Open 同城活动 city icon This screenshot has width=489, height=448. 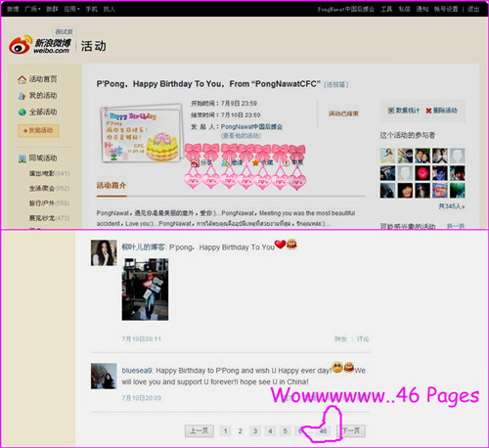(22, 158)
